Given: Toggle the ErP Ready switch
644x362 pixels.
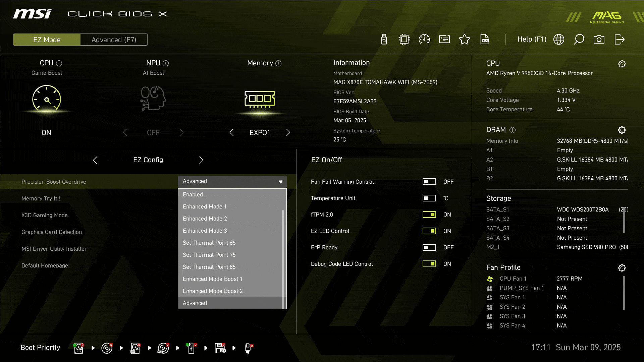Looking at the screenshot, I should coord(429,247).
